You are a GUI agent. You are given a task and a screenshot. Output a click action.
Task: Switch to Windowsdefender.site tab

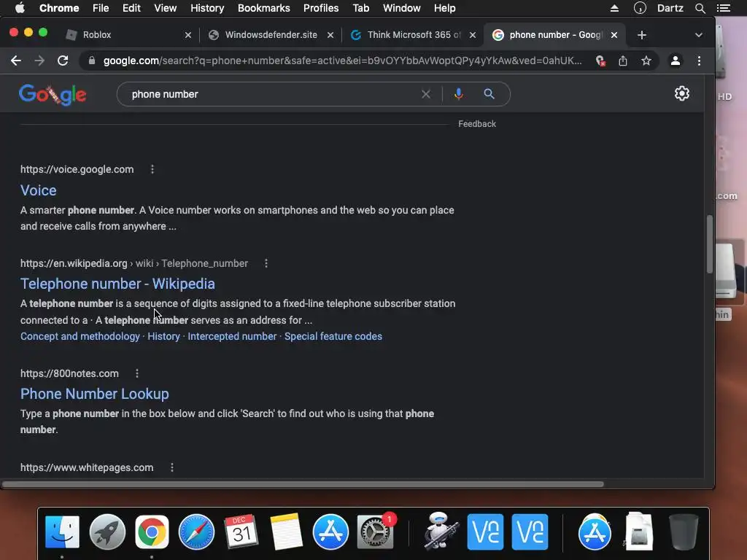(270, 35)
